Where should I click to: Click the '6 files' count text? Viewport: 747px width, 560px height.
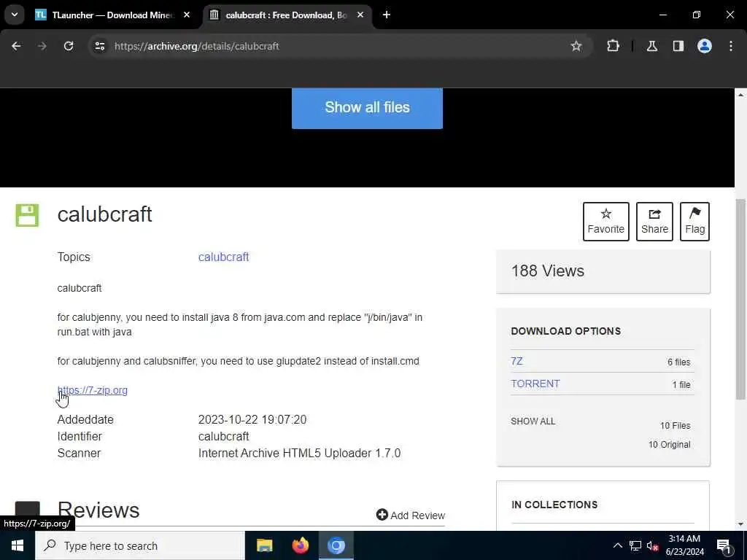pos(678,362)
